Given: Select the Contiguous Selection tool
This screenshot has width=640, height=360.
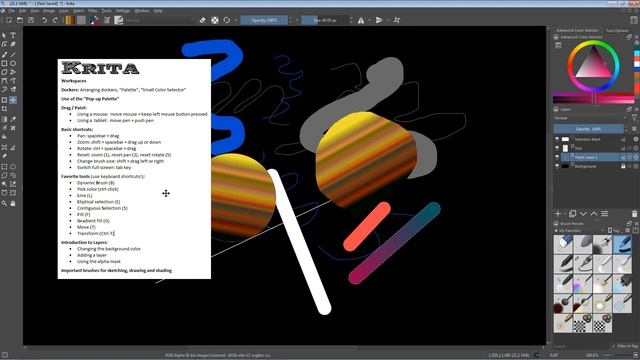Looking at the screenshot, I should coord(4,184).
